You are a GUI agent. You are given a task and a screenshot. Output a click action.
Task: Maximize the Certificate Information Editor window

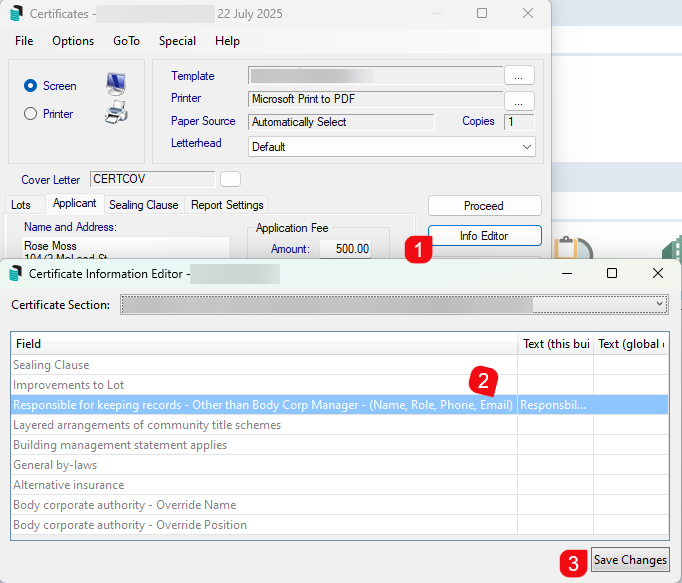(612, 273)
